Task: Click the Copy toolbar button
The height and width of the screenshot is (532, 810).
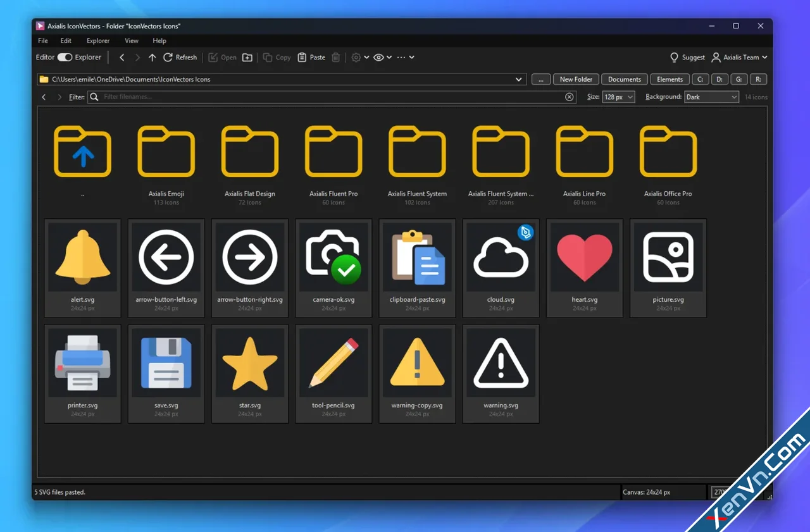Action: [277, 57]
